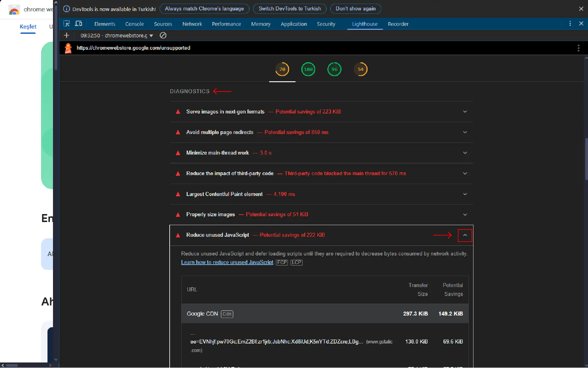This screenshot has height=368, width=588.
Task: Collapse the Reduce unused JavaScript audit
Action: (465, 235)
